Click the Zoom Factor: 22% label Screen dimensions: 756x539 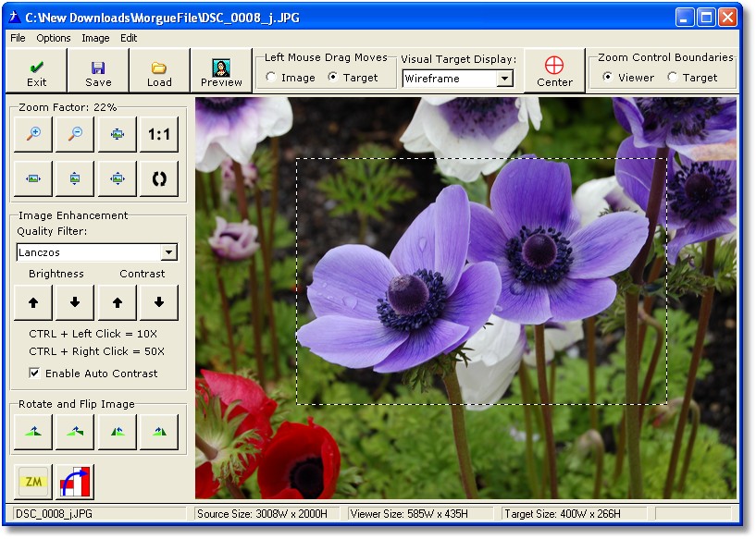click(x=68, y=107)
